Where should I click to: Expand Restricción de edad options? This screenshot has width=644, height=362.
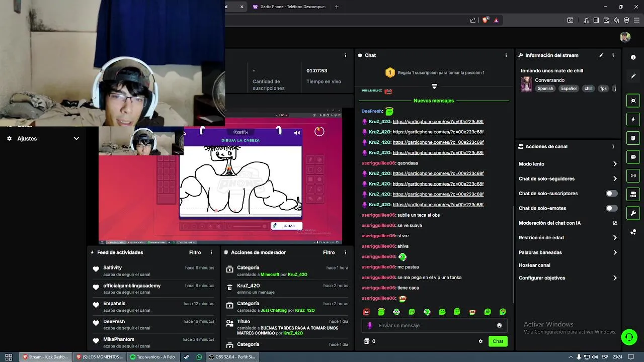pyautogui.click(x=615, y=238)
